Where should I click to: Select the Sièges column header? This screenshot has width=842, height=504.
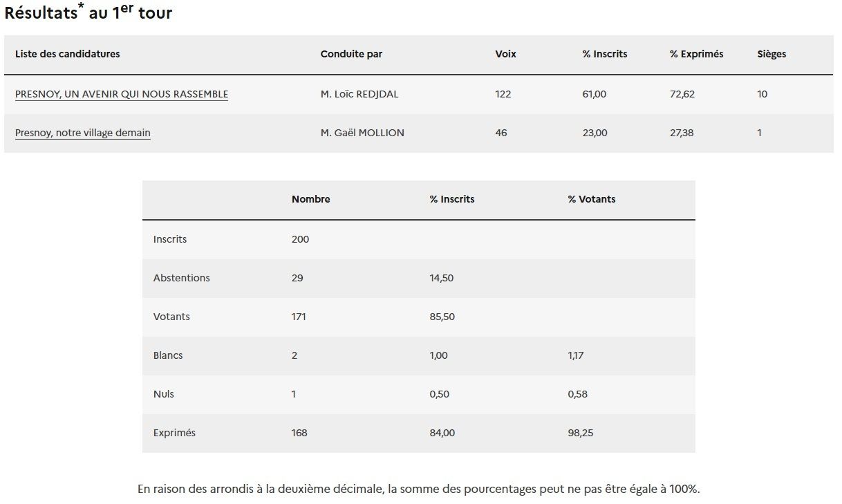click(771, 54)
